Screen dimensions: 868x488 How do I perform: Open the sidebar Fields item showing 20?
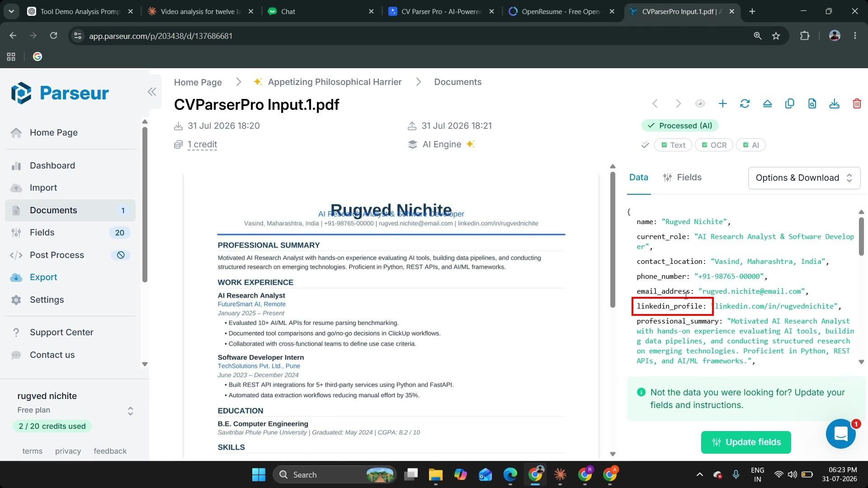pos(70,233)
